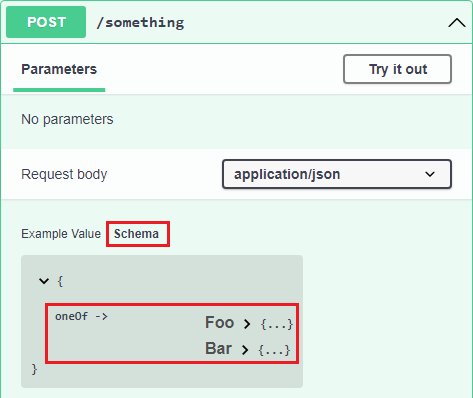Screen dimensions: 473x398
Task: Expand the Bar schema chevron
Action: 245,350
